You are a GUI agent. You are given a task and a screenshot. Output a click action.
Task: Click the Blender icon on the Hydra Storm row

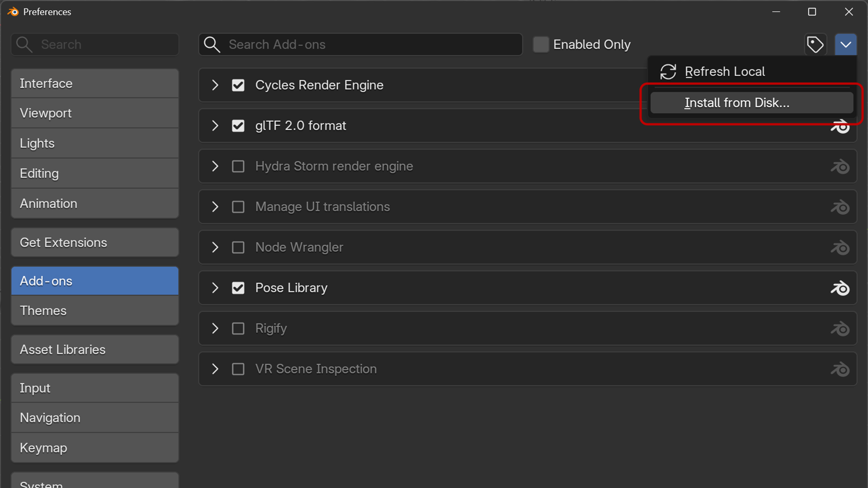click(x=840, y=166)
